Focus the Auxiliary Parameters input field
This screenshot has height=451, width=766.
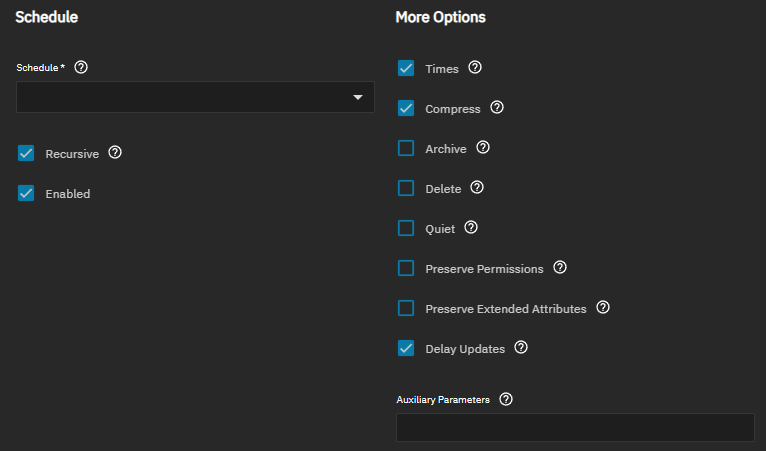click(575, 428)
